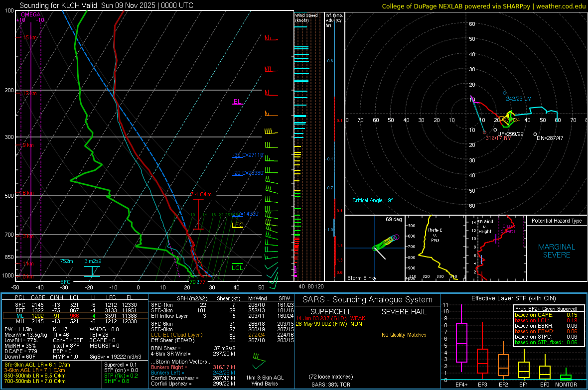The image size is (588, 390).
Task: Click the 14 Jun 03 23Z (GLD) WEAK analogue
Action: (x=330, y=318)
